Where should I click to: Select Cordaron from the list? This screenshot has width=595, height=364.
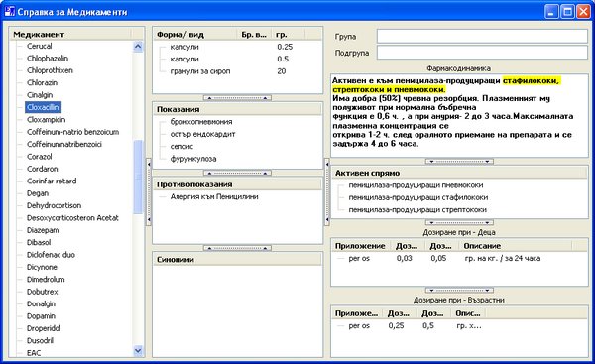pos(42,169)
